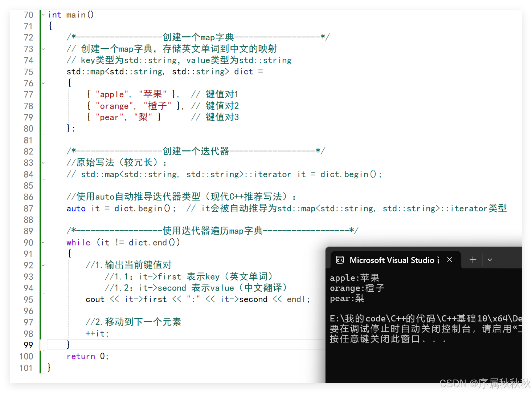Click the "按任意键关闭此窗口" prompt in console
Screen dimensions: 532x393
coord(375,339)
